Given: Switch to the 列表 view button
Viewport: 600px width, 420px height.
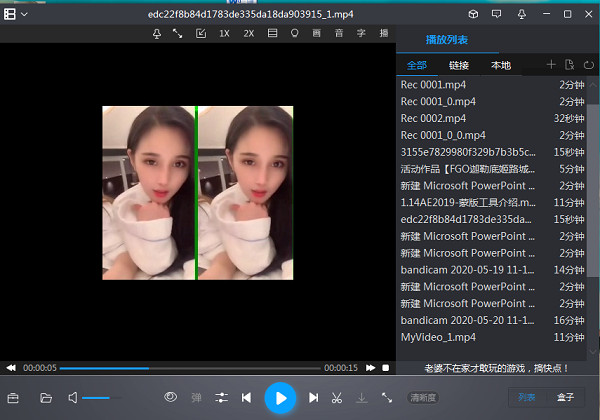Looking at the screenshot, I should 527,397.
